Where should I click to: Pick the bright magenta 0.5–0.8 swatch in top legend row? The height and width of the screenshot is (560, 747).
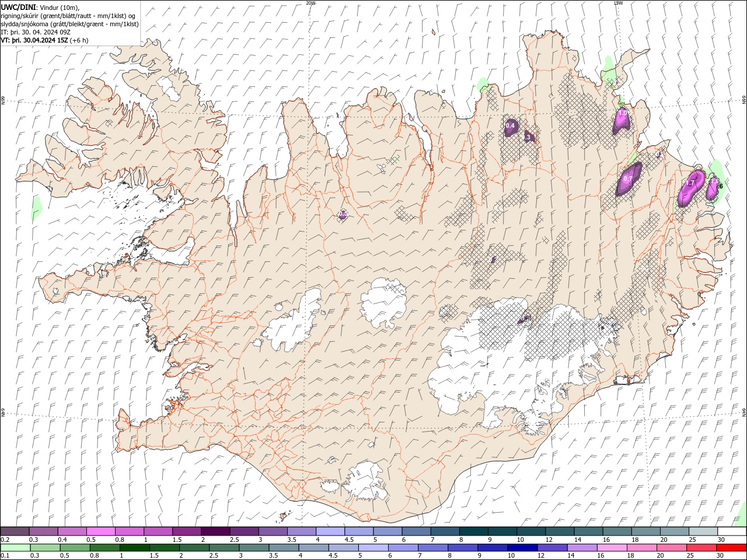pyautogui.click(x=100, y=531)
